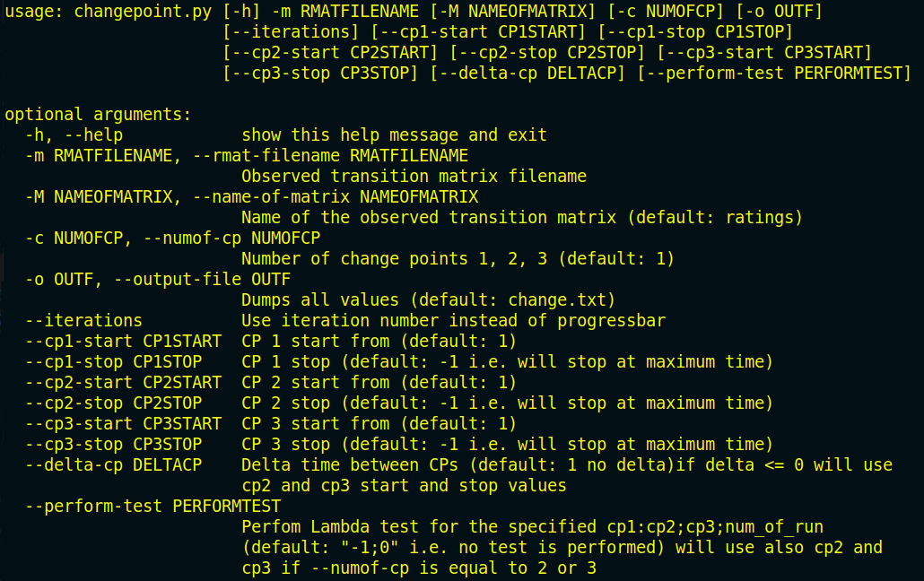This screenshot has height=581, width=924.
Task: Click the 'usage: changepoint.py' text
Action: point(109,12)
